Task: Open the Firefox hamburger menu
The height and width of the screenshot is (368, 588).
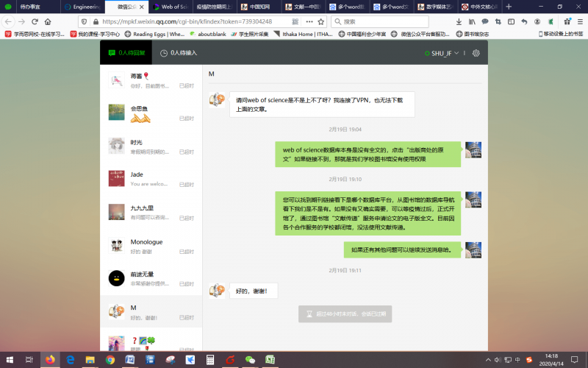Action: point(580,22)
